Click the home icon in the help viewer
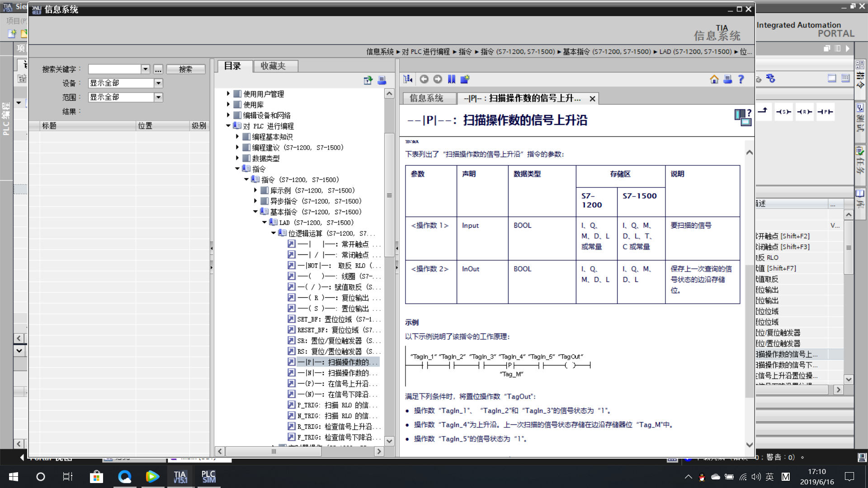 coord(714,80)
